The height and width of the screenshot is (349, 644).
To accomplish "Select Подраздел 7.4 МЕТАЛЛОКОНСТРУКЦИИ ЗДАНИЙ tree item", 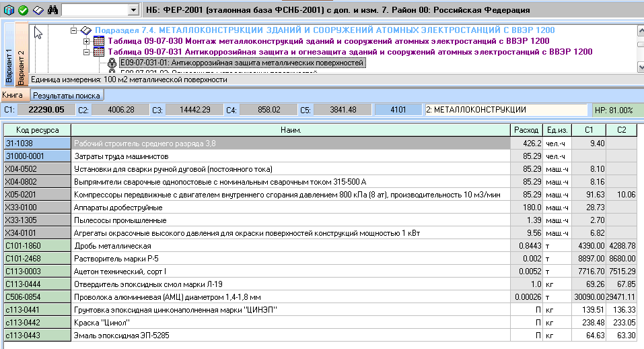I will tap(324, 30).
